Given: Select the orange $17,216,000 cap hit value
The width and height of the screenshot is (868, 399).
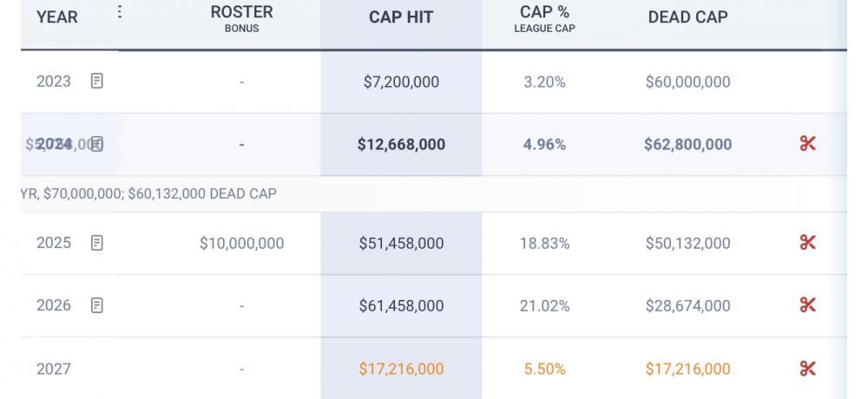Looking at the screenshot, I should (401, 369).
